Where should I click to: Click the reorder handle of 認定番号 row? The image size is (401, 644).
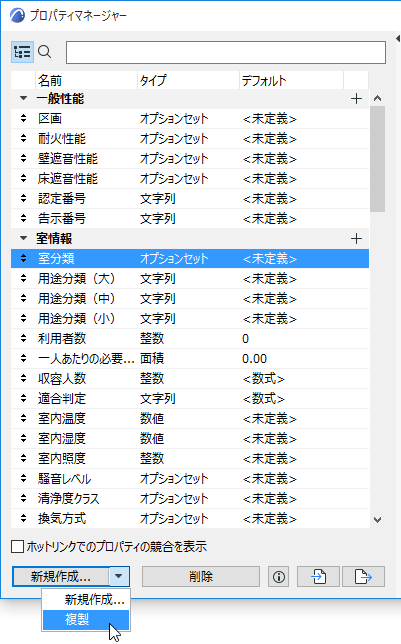(x=23, y=198)
